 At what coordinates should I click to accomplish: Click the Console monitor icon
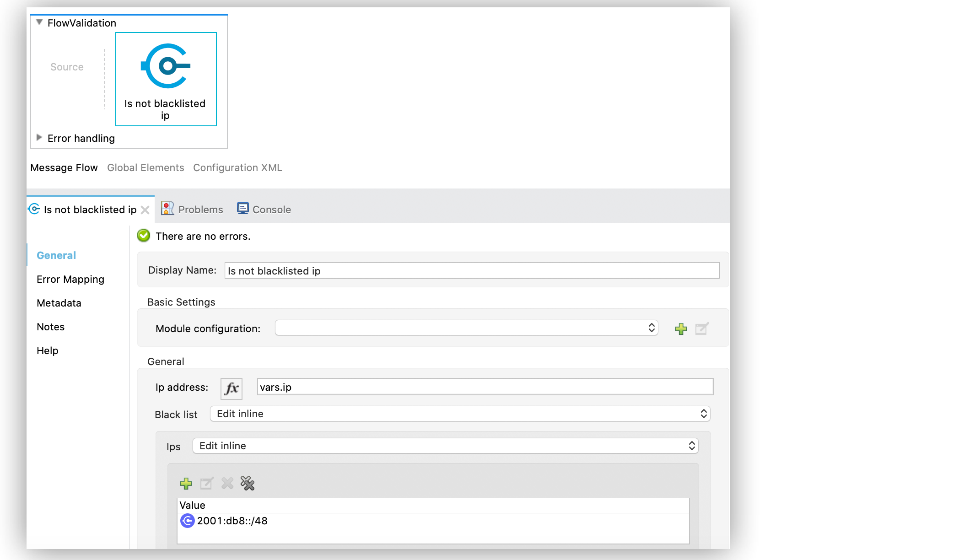pyautogui.click(x=242, y=209)
